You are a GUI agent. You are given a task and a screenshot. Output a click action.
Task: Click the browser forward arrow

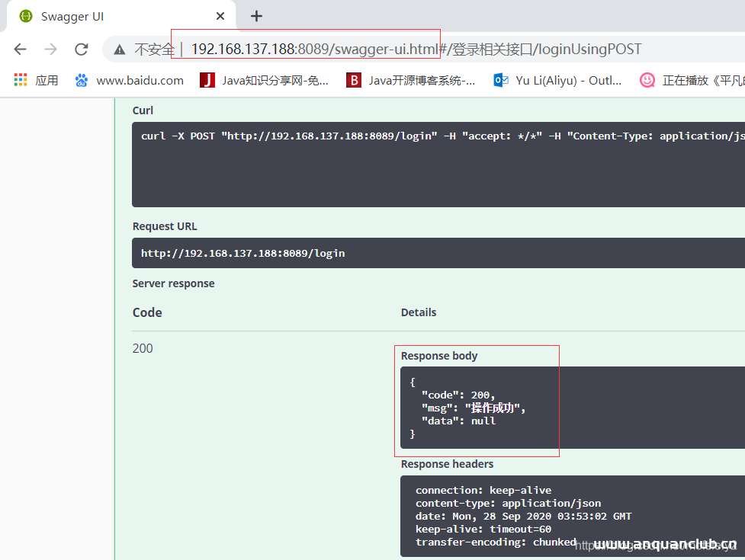pos(51,50)
